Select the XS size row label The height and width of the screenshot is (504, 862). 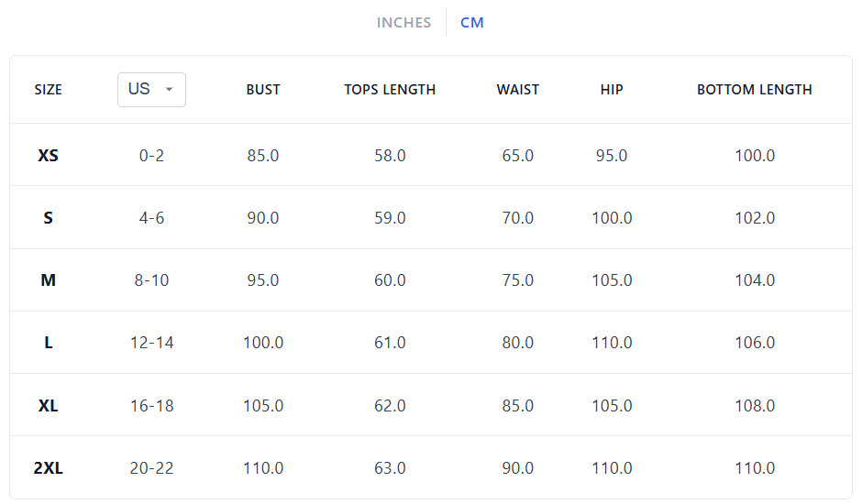49,156
